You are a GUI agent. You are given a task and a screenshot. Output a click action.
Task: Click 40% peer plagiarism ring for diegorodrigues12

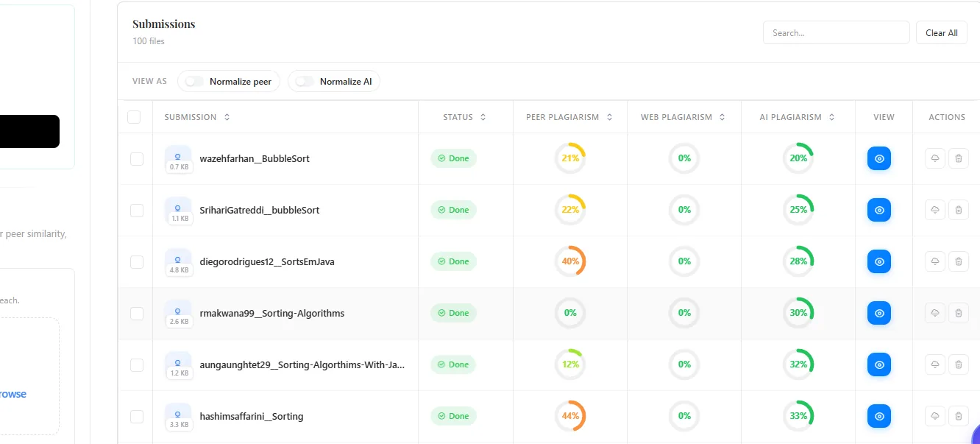coord(570,261)
